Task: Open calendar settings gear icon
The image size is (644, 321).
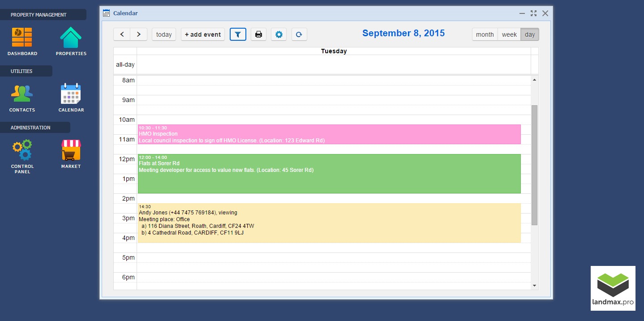Action: (x=279, y=34)
